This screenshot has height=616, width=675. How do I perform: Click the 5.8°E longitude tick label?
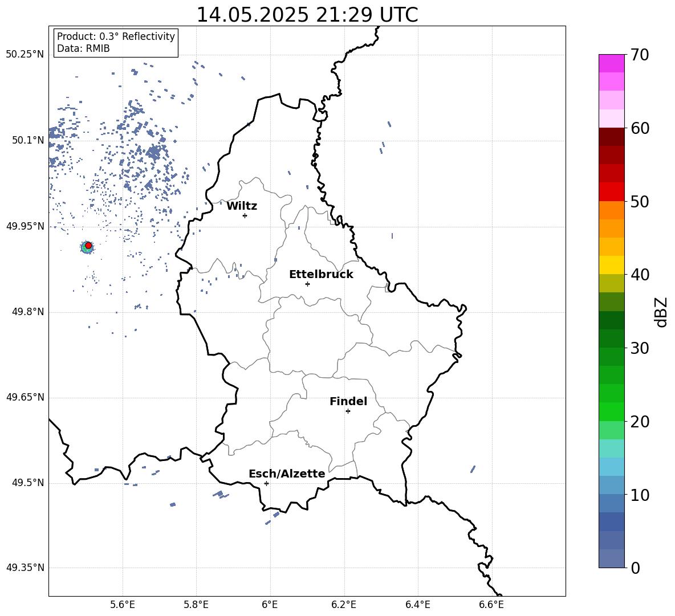click(196, 605)
